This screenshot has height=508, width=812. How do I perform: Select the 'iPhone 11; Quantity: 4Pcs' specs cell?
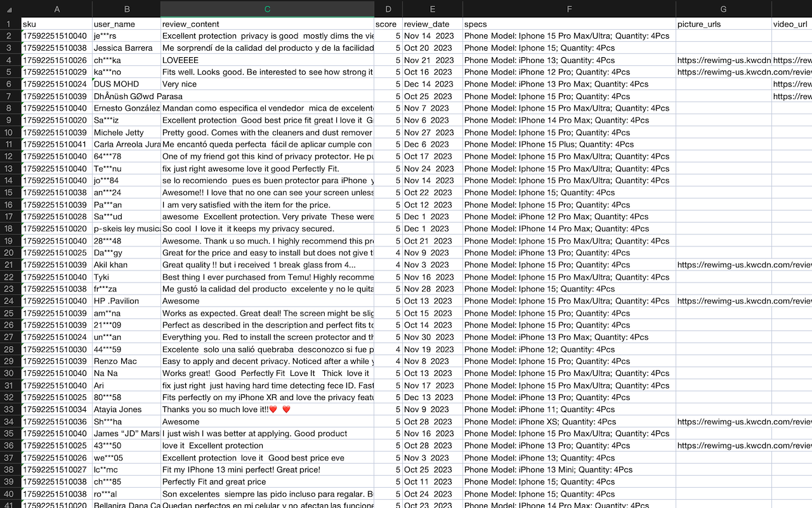[569, 410]
